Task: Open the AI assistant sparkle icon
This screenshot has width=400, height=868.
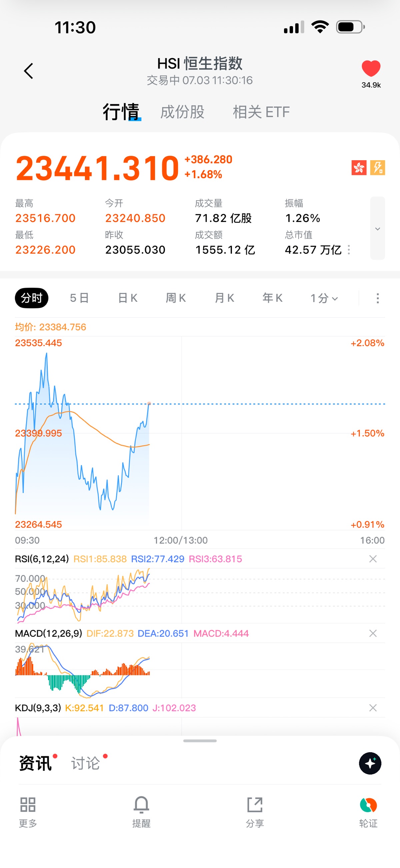Action: (370, 763)
